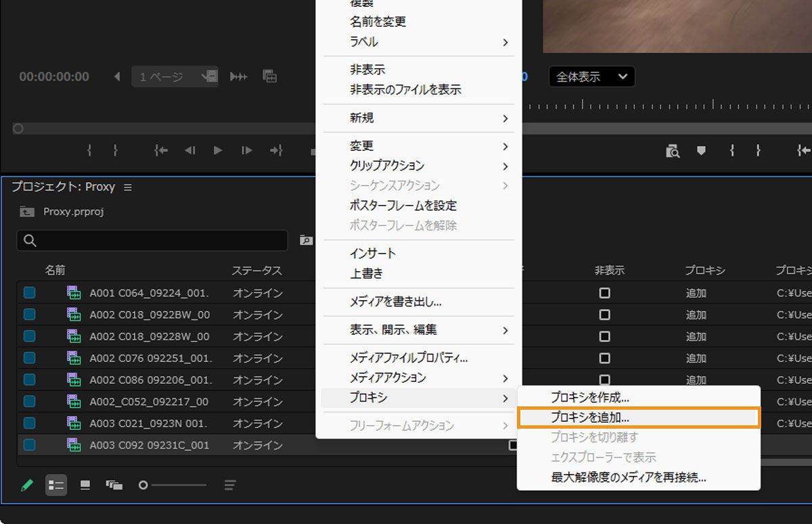
Task: Open the 全体表示 dropdown
Action: click(x=591, y=76)
